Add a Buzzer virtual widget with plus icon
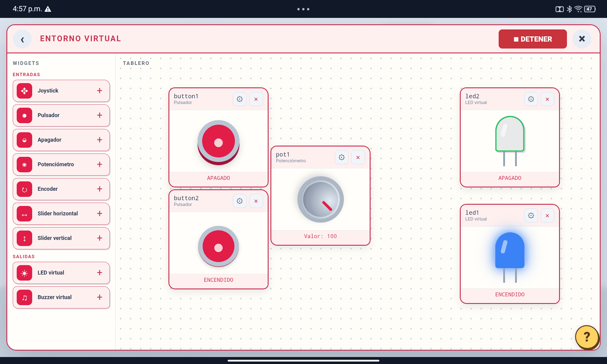607x364 pixels. pos(100,297)
